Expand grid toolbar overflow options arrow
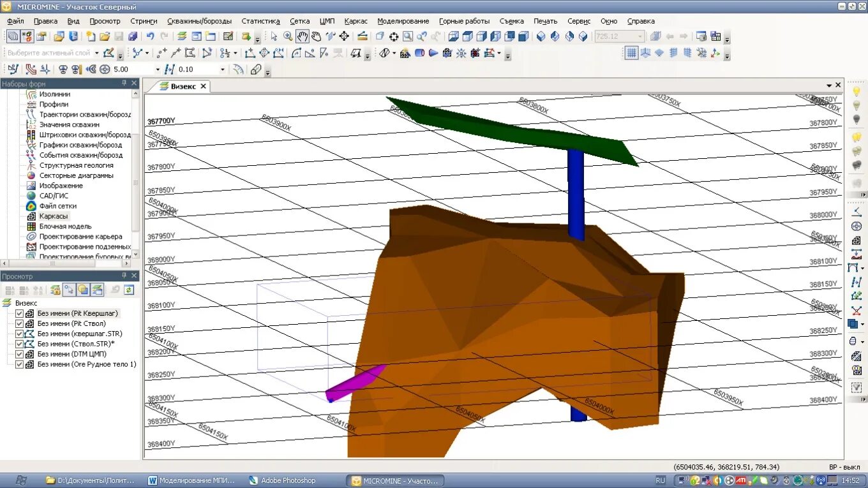 pos(727,55)
